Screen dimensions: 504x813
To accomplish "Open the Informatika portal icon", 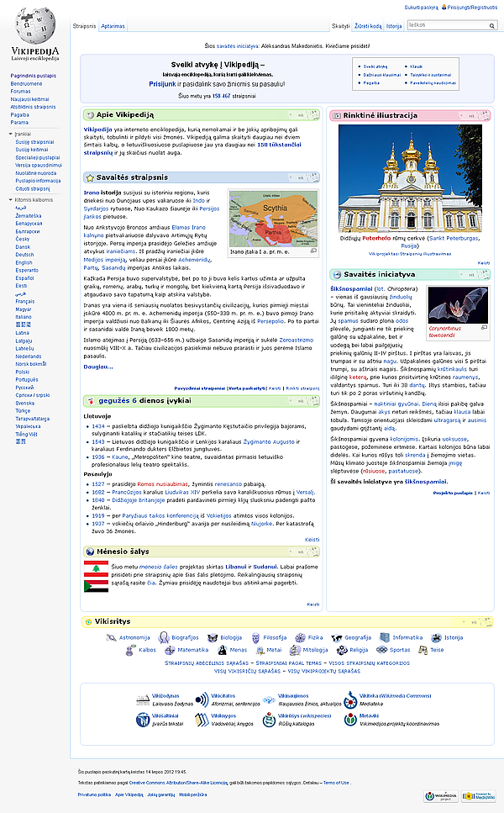I will pyautogui.click(x=385, y=637).
